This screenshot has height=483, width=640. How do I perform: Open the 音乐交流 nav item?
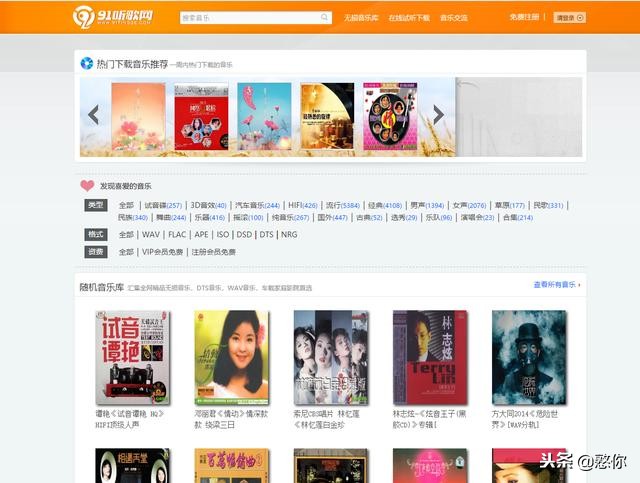click(x=453, y=18)
